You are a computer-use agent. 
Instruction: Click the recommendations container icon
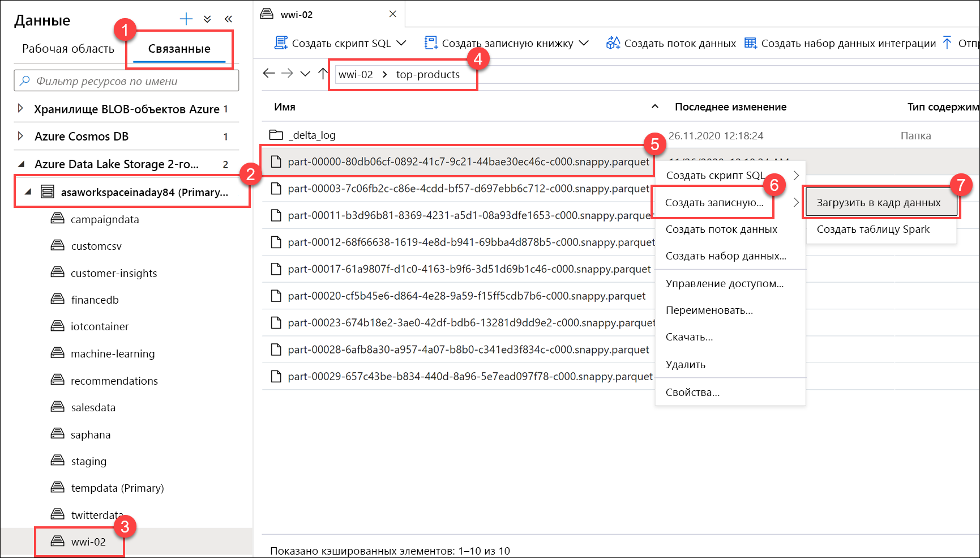58,380
